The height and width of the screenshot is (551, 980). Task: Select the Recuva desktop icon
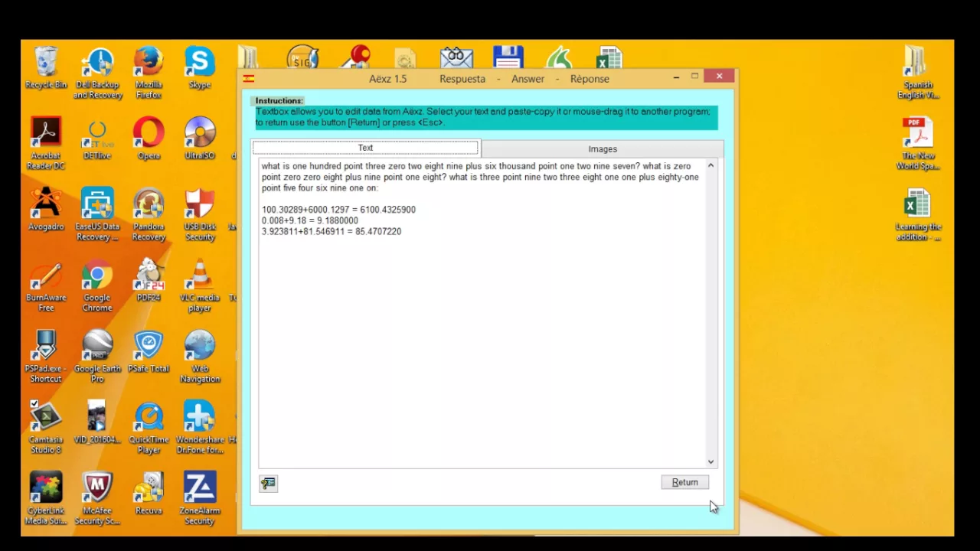[x=149, y=493]
